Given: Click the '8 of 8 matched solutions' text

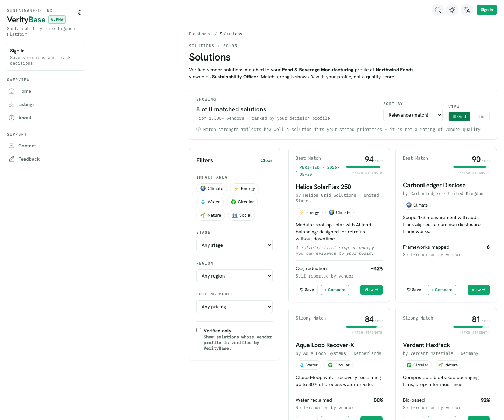Looking at the screenshot, I should (231, 109).
